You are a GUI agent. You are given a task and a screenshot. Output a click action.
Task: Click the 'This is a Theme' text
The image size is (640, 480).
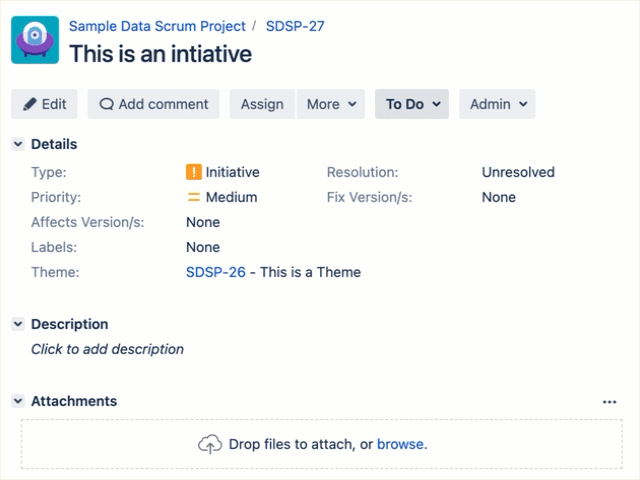pos(311,272)
